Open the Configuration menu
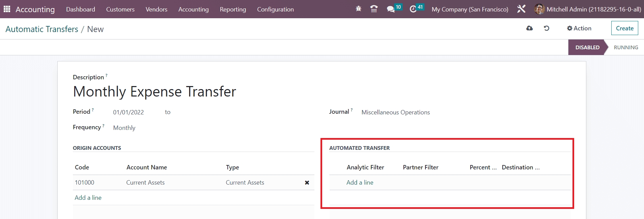This screenshot has width=644, height=219. click(x=275, y=9)
